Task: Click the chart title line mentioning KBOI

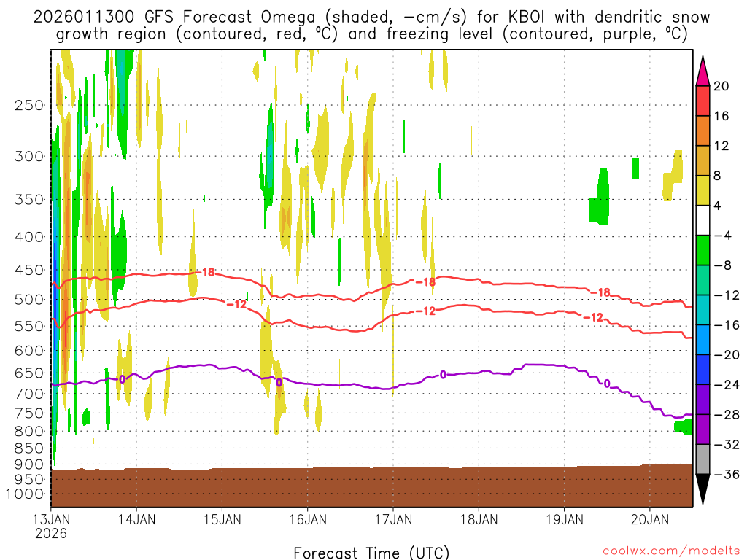Action: click(x=371, y=17)
